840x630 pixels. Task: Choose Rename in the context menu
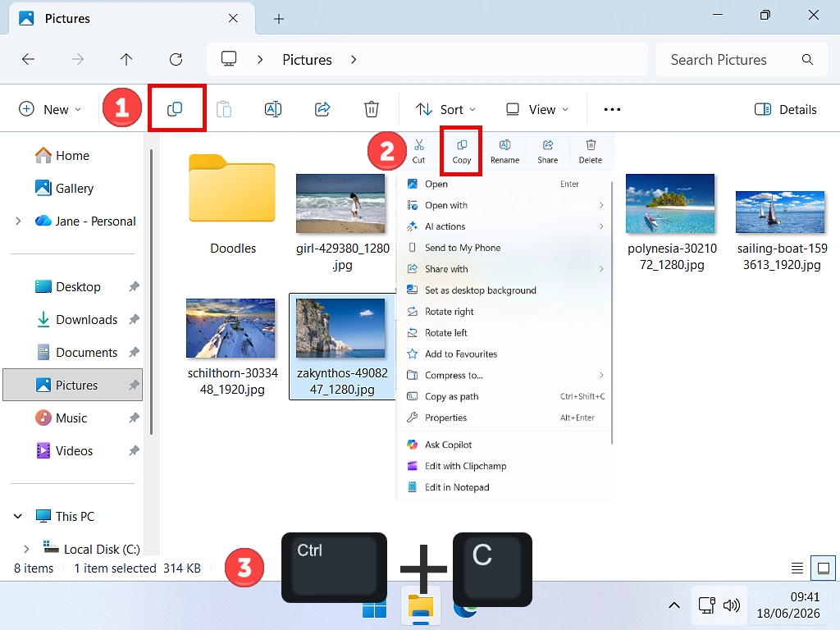coord(504,152)
